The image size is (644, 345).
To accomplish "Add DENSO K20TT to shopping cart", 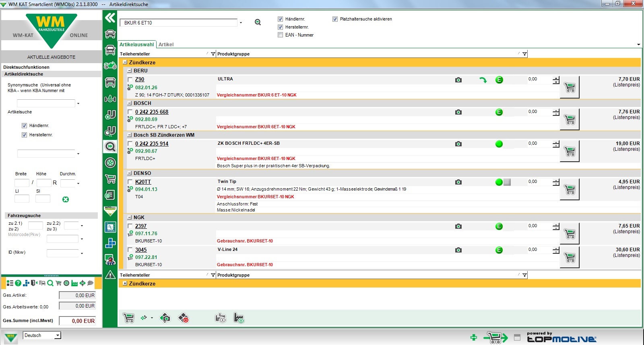I will (570, 189).
